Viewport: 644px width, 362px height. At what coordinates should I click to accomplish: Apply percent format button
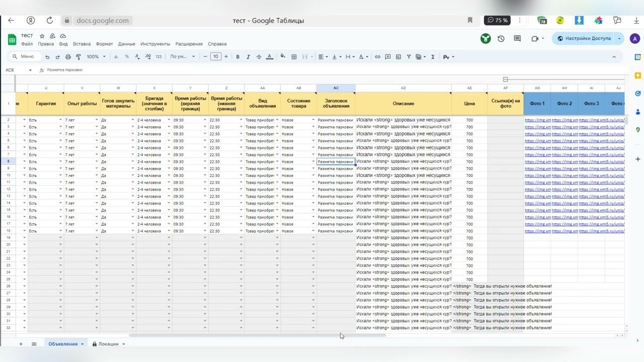pyautogui.click(x=127, y=57)
